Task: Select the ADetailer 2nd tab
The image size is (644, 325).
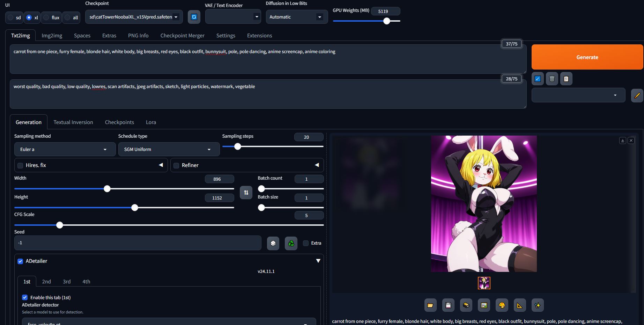Action: pyautogui.click(x=46, y=282)
